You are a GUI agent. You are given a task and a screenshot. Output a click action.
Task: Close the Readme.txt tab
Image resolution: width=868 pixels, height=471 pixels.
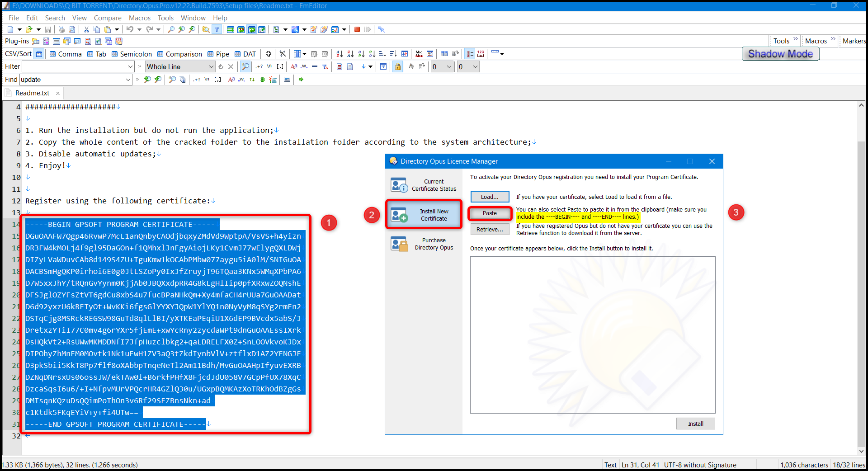pyautogui.click(x=58, y=93)
